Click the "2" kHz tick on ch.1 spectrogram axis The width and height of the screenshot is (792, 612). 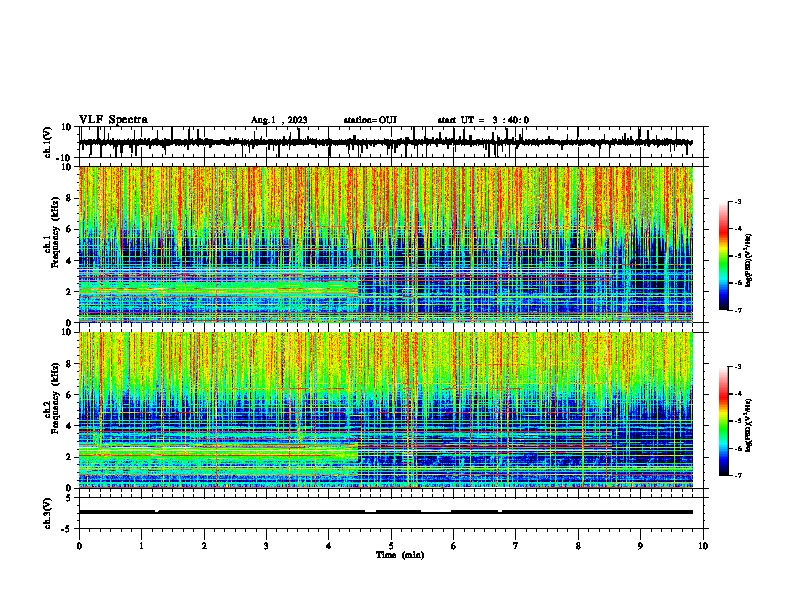tap(69, 291)
